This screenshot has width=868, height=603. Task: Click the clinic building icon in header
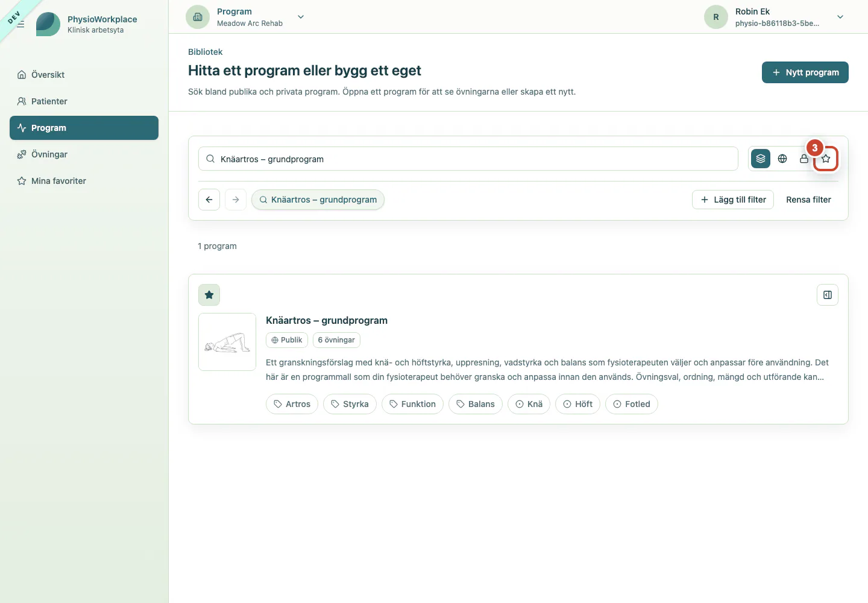tap(198, 17)
